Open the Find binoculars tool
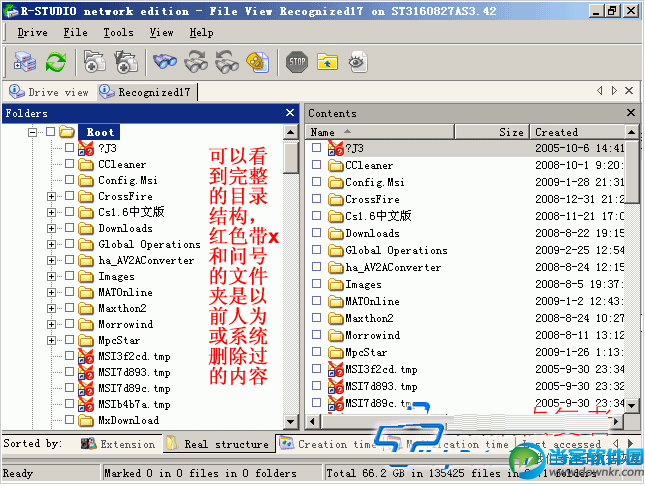 click(165, 62)
